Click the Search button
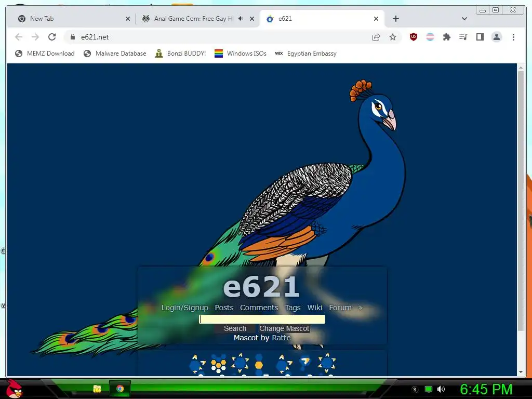This screenshot has width=532, height=399. click(235, 328)
